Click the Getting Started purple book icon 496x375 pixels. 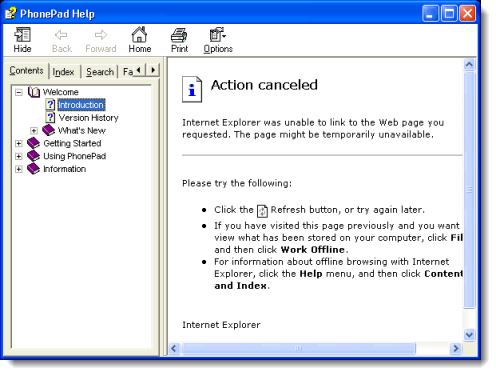point(33,143)
